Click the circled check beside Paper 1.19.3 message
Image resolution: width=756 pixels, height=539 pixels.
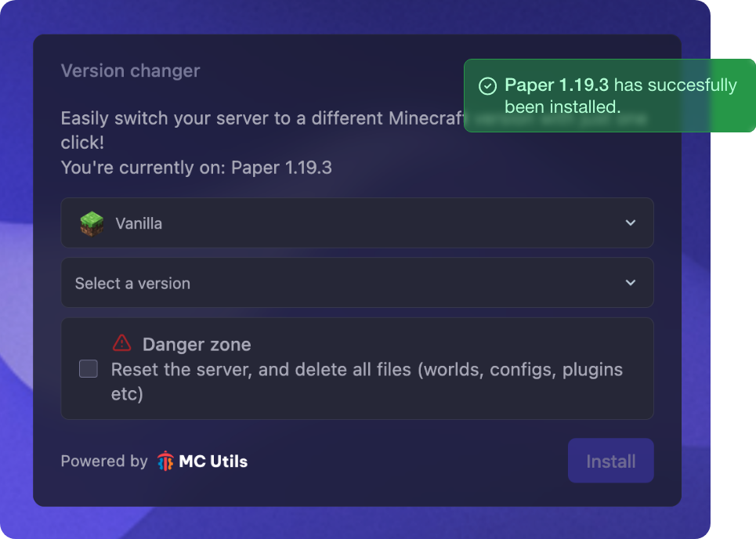pos(489,85)
